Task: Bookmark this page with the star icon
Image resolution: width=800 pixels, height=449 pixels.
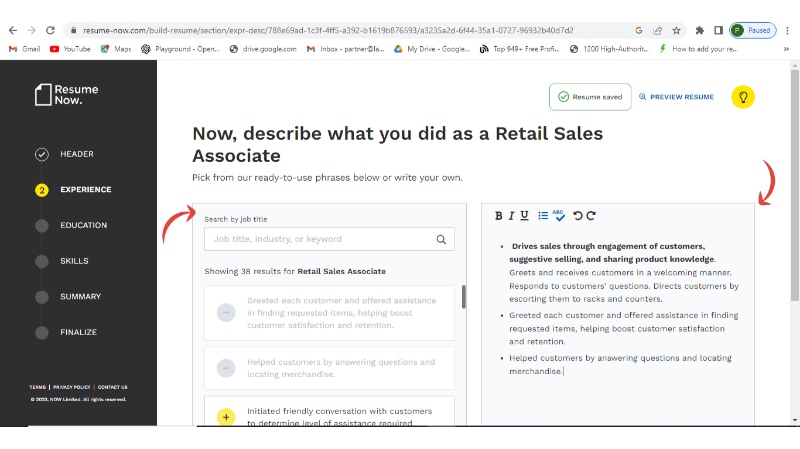Action: pyautogui.click(x=677, y=30)
